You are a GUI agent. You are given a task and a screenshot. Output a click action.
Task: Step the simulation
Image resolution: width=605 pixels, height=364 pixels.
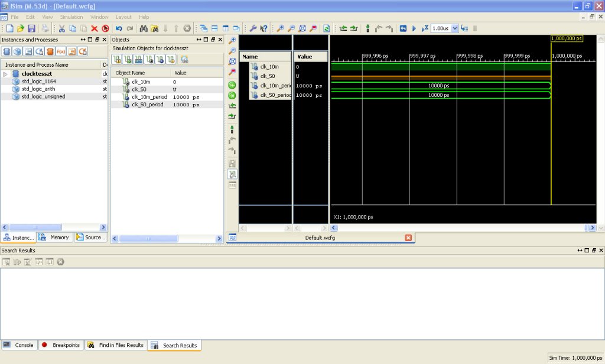tap(464, 28)
